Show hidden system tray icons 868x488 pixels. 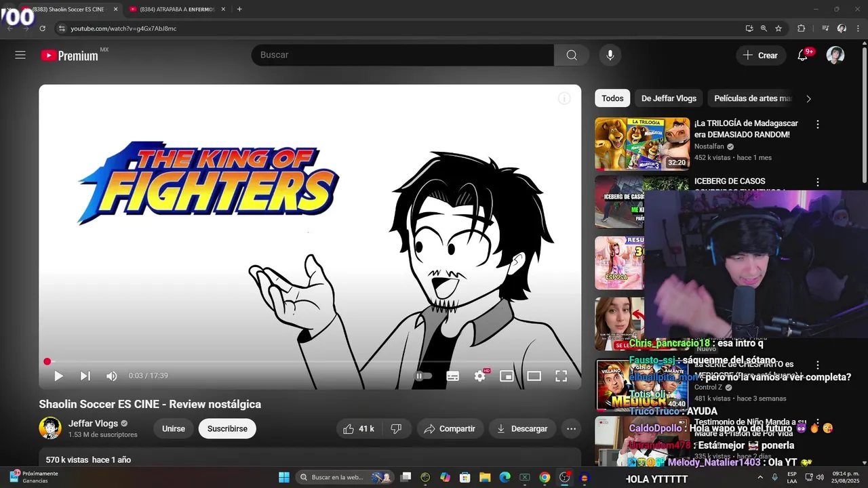click(x=760, y=477)
